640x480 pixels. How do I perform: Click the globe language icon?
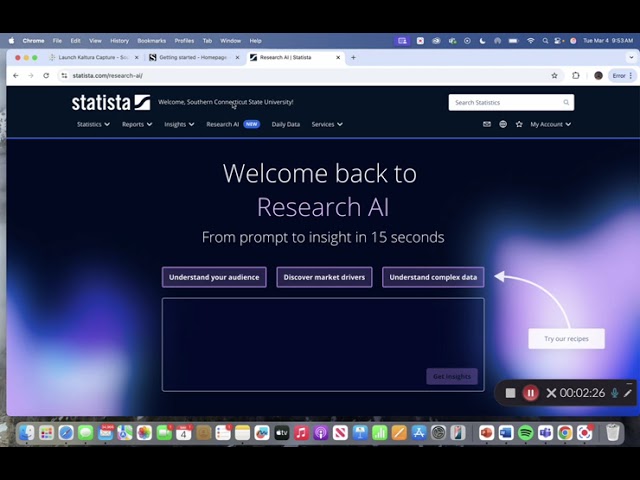pyautogui.click(x=503, y=124)
